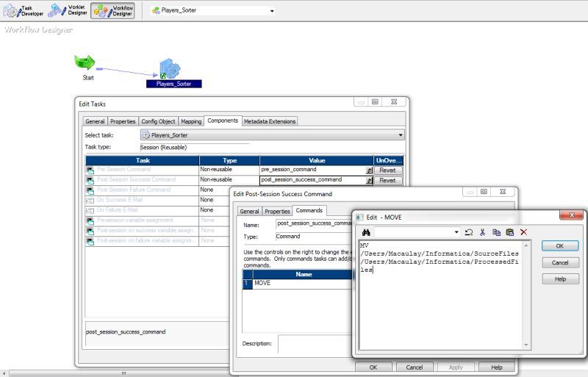Expand the Select task dropdown
This screenshot has height=377, width=588.
(x=401, y=135)
